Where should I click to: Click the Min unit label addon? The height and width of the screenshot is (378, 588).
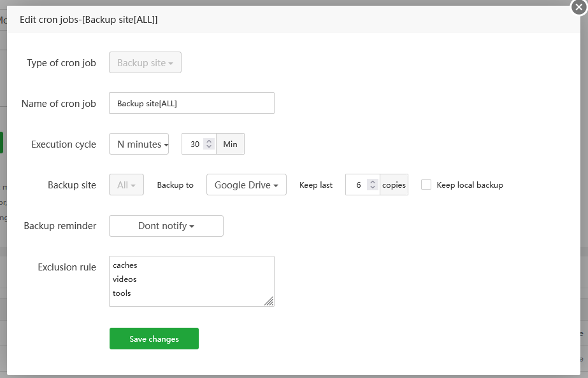pos(231,144)
